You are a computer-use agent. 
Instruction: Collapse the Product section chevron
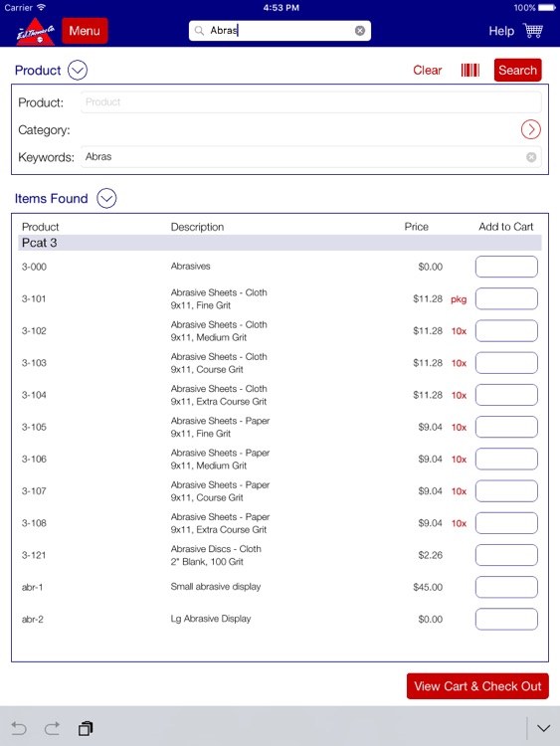click(78, 71)
